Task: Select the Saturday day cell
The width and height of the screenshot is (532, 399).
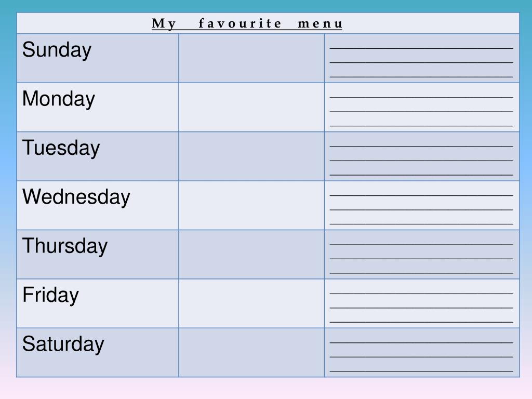Action: [98, 352]
